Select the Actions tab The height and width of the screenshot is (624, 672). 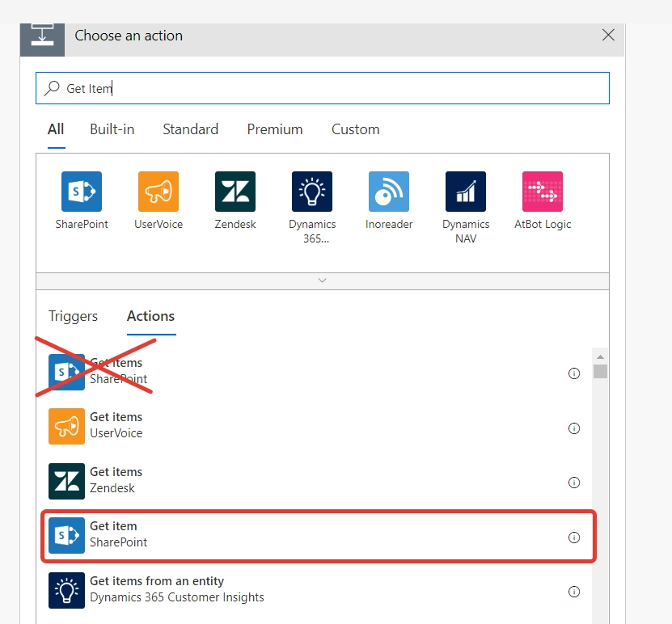tap(151, 316)
